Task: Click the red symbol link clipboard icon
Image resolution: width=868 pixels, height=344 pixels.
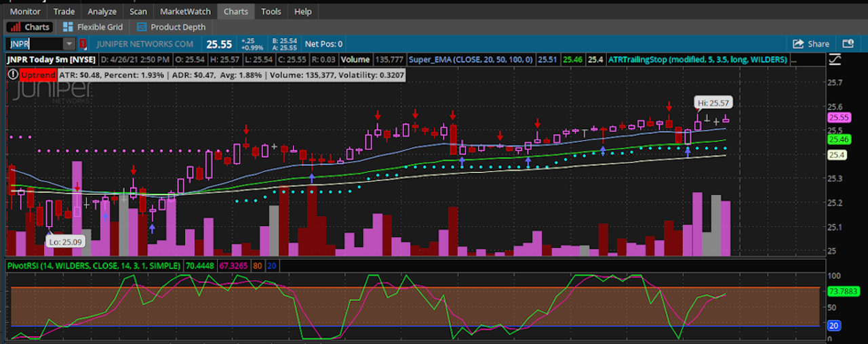Action: click(x=83, y=44)
